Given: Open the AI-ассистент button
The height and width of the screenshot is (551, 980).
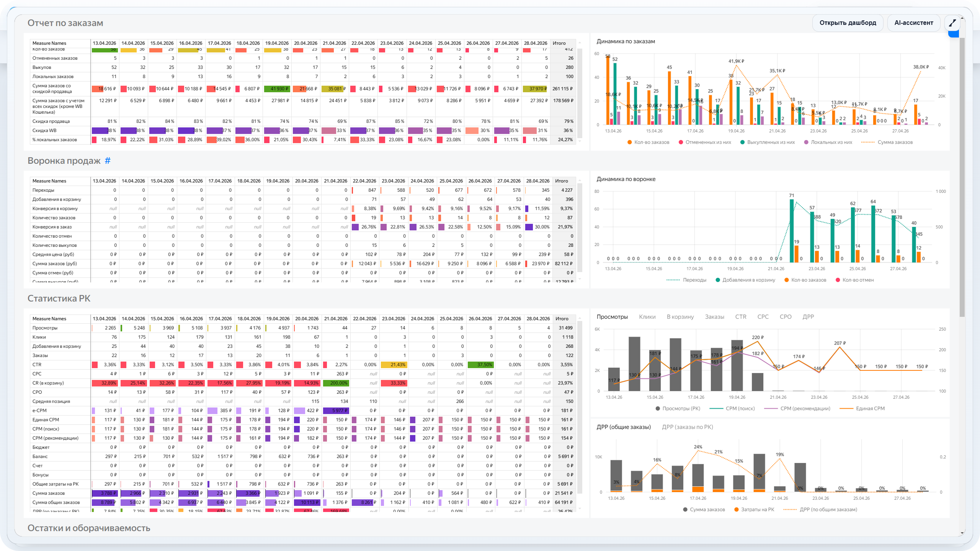Looking at the screenshot, I should click(913, 23).
